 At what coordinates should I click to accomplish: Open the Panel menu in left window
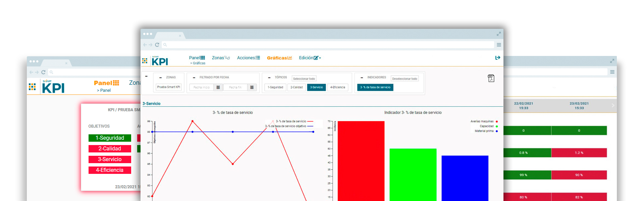coord(106,83)
